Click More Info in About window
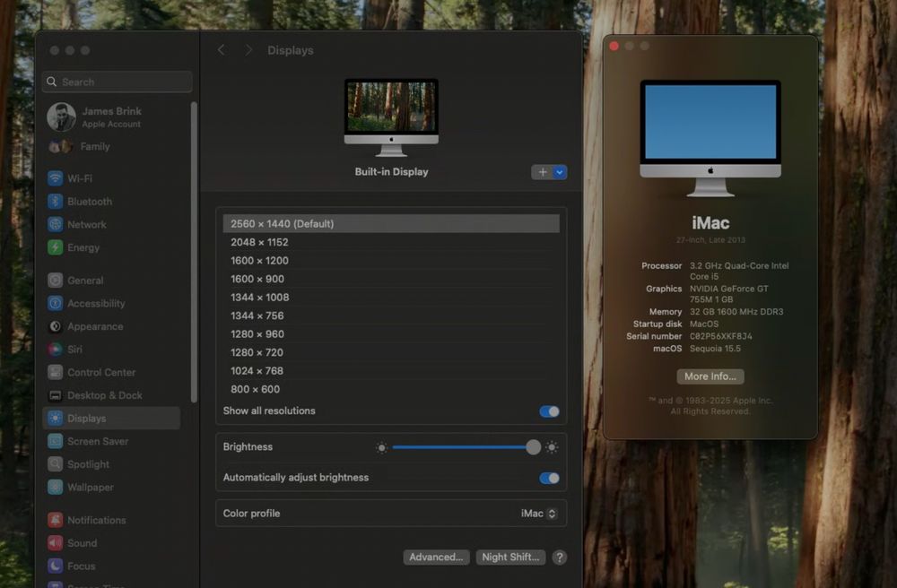The width and height of the screenshot is (897, 588). 710,376
